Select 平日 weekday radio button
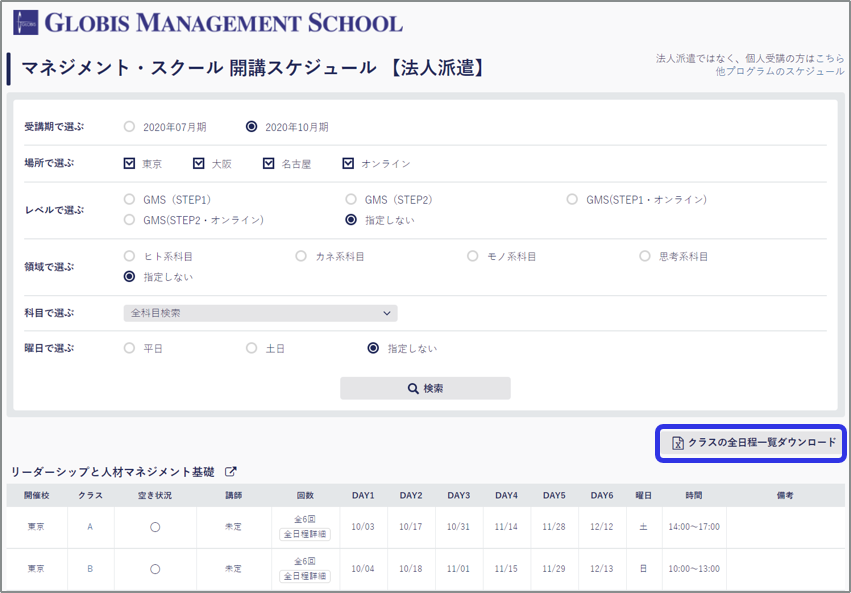The width and height of the screenshot is (851, 593). point(129,348)
